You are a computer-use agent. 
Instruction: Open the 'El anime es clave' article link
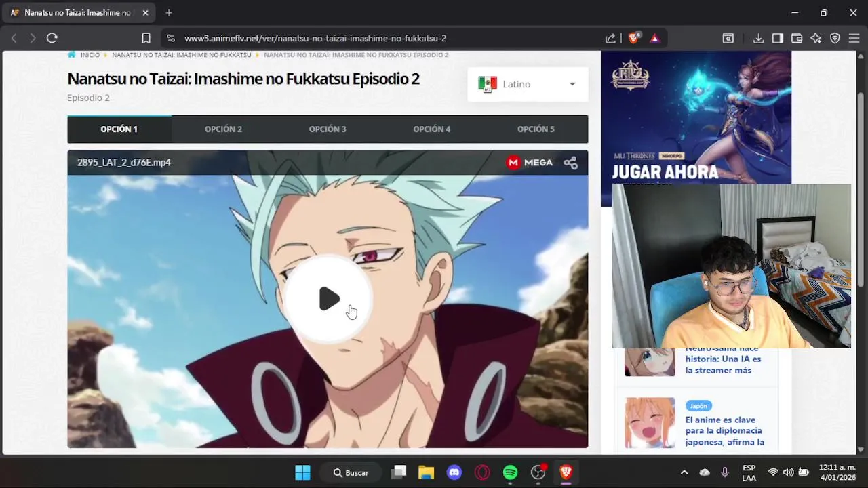click(724, 431)
